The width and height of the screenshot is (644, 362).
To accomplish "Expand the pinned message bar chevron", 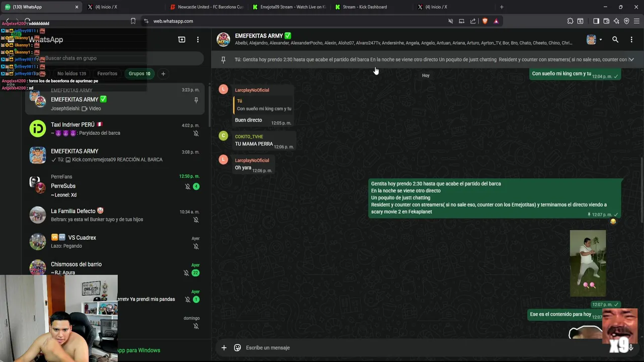I will click(631, 59).
